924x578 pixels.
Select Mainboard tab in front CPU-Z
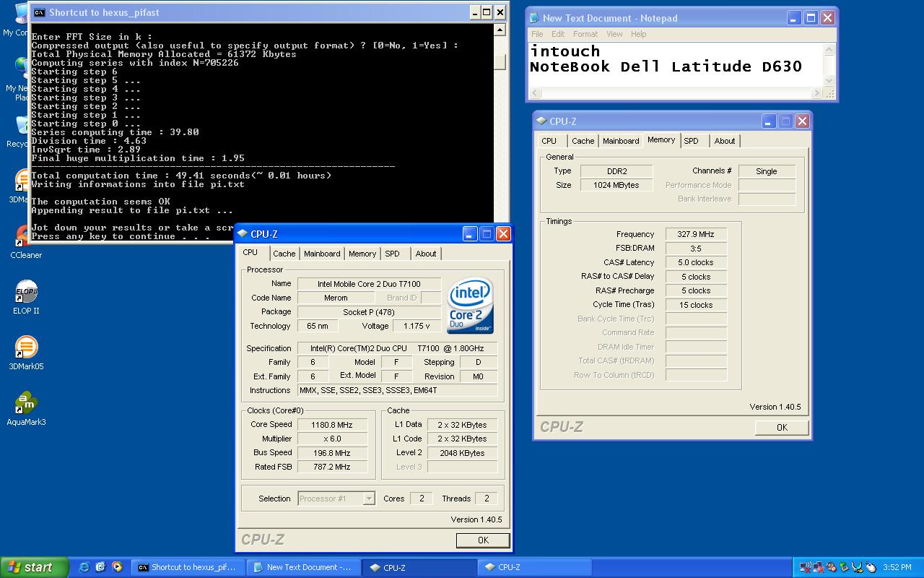point(321,254)
